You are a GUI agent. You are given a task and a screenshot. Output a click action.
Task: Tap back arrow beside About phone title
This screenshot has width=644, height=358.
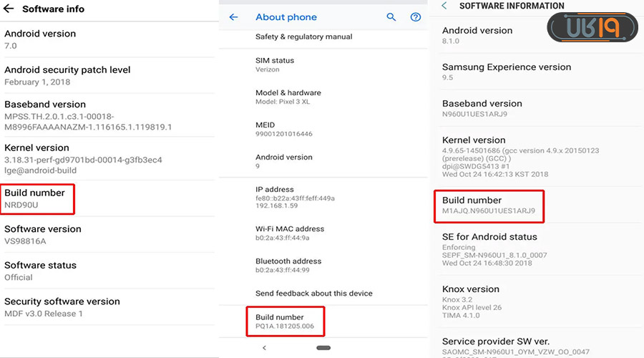click(233, 17)
